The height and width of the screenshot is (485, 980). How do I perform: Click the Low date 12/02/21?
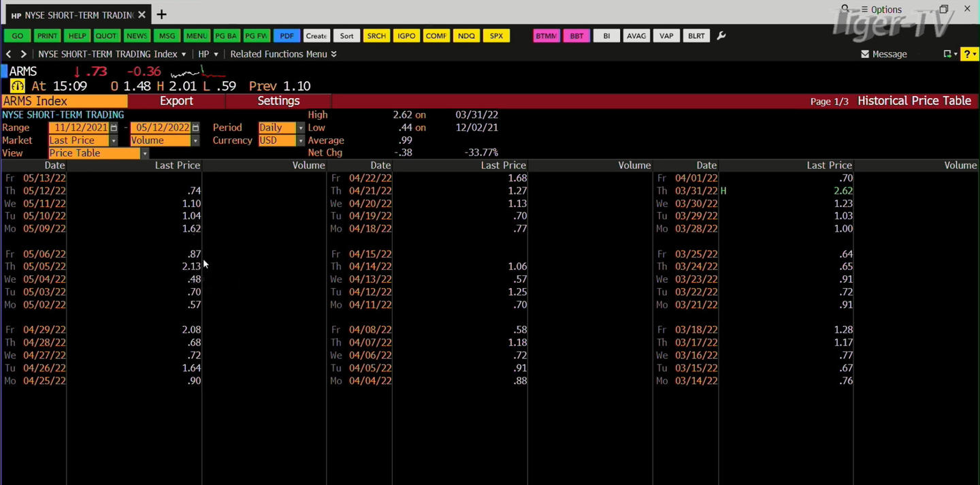tap(476, 127)
